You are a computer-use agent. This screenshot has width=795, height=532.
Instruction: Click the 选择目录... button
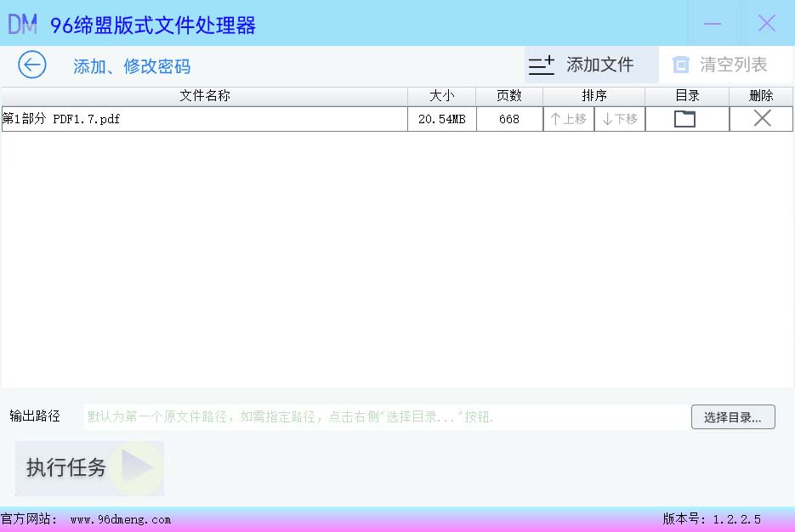pyautogui.click(x=733, y=417)
